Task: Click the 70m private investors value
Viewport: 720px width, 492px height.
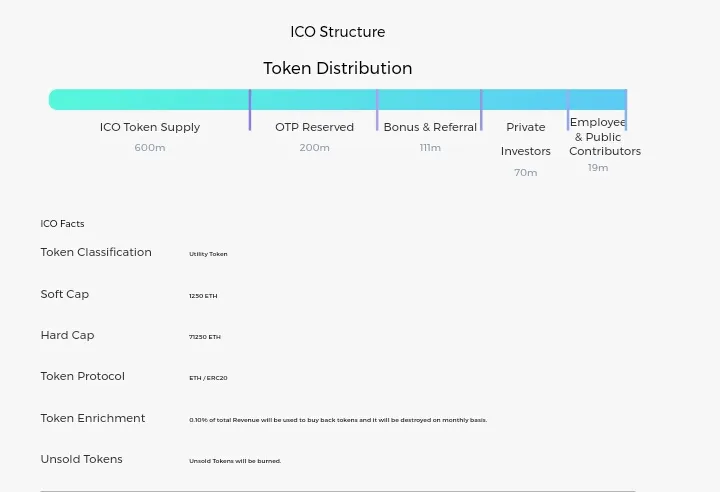Action: 526,173
